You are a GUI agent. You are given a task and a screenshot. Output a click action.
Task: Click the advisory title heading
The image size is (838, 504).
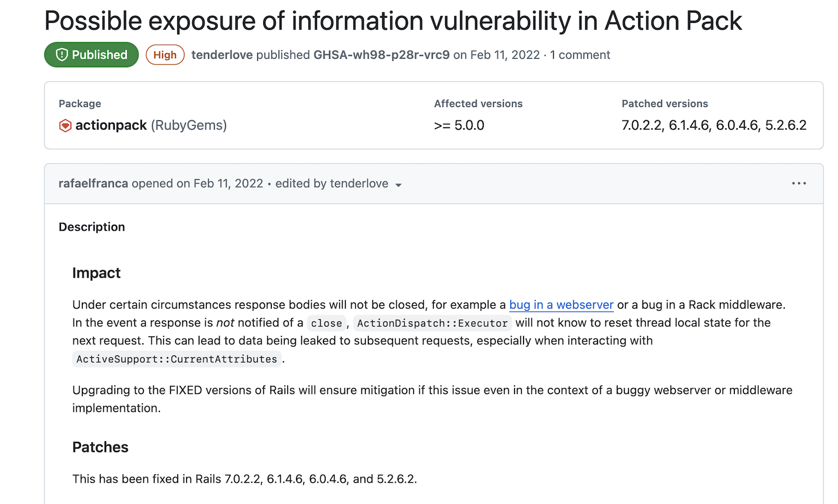pos(393,21)
